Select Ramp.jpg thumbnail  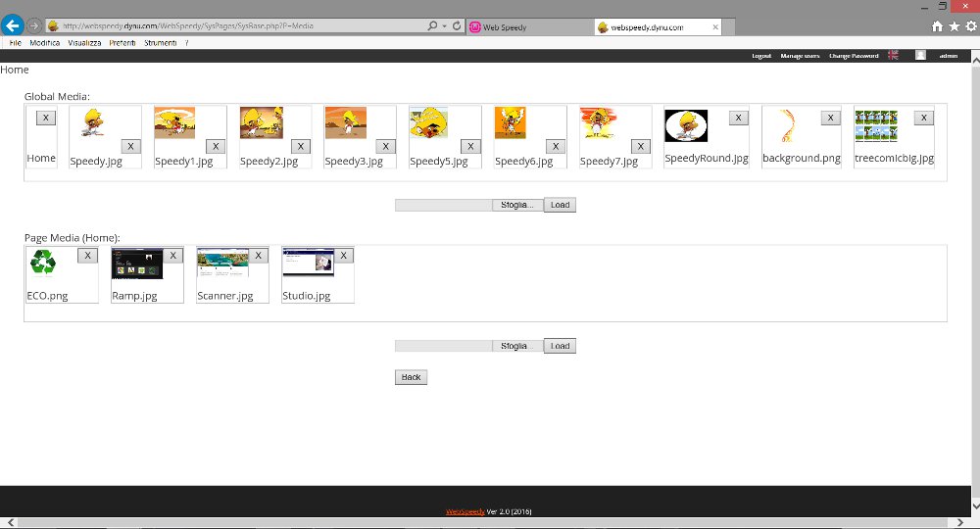tap(137, 263)
